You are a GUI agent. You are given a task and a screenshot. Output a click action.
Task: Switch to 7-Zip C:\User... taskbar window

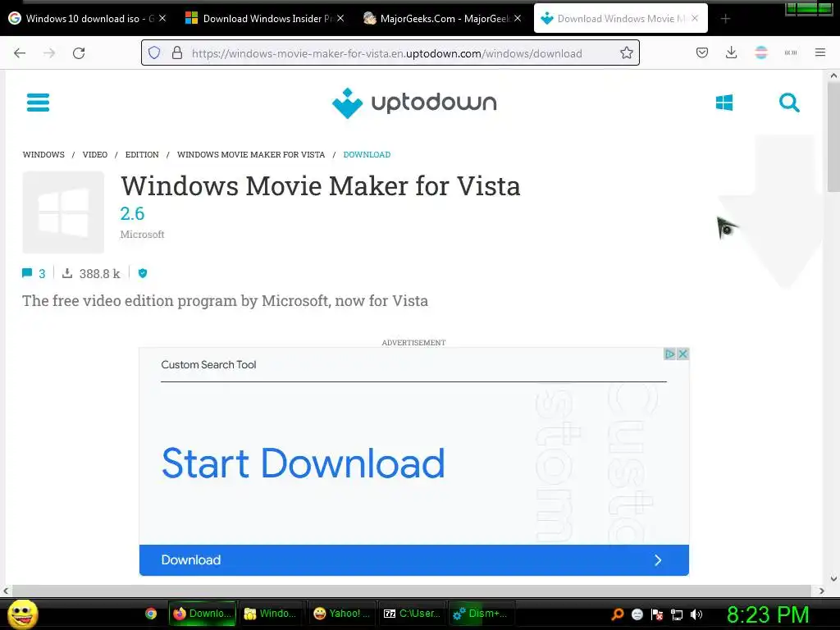point(412,614)
